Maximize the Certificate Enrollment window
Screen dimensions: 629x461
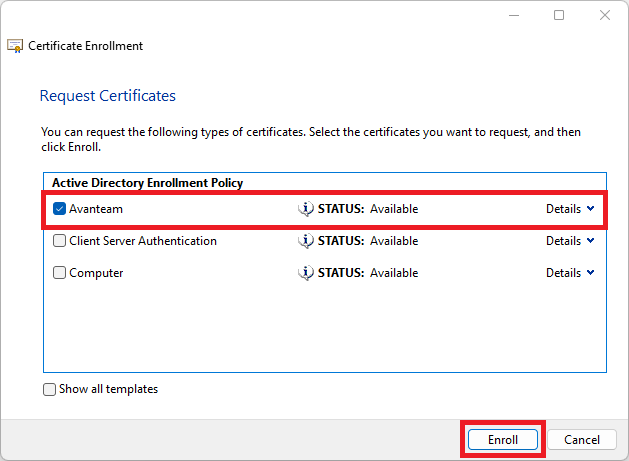point(559,15)
